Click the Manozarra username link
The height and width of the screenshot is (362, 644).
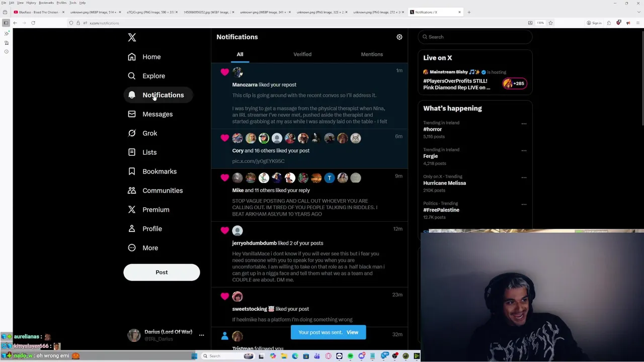245,84
